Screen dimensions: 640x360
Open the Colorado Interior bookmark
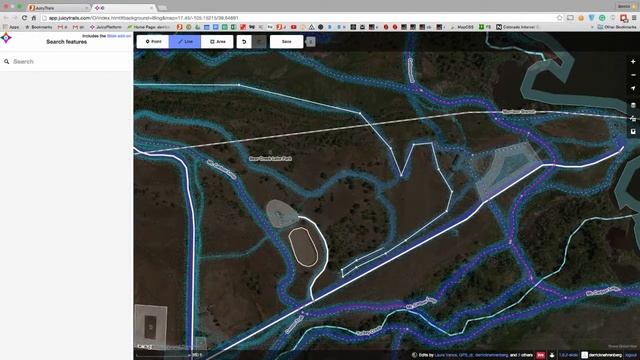(x=518, y=27)
